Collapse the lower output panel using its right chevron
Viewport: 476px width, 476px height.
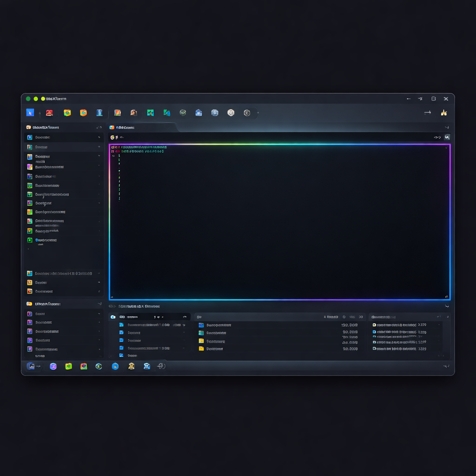[x=447, y=306]
